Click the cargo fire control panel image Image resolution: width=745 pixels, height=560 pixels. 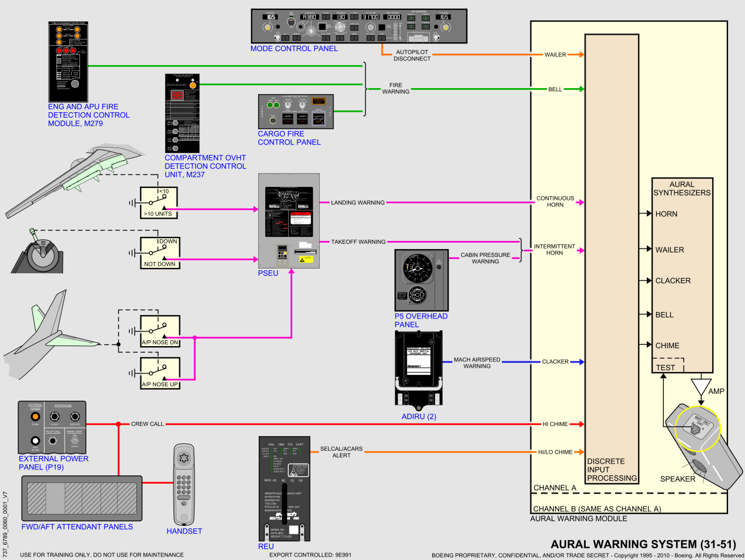pos(296,112)
